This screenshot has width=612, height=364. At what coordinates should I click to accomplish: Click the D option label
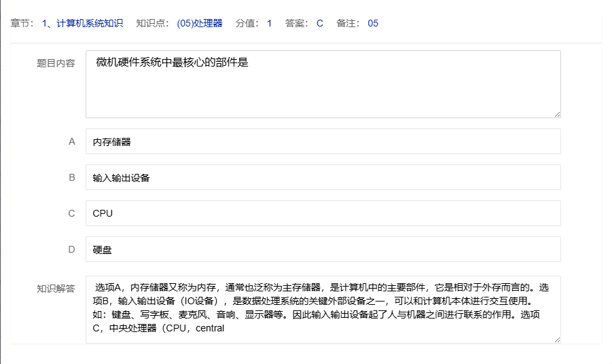(x=72, y=249)
